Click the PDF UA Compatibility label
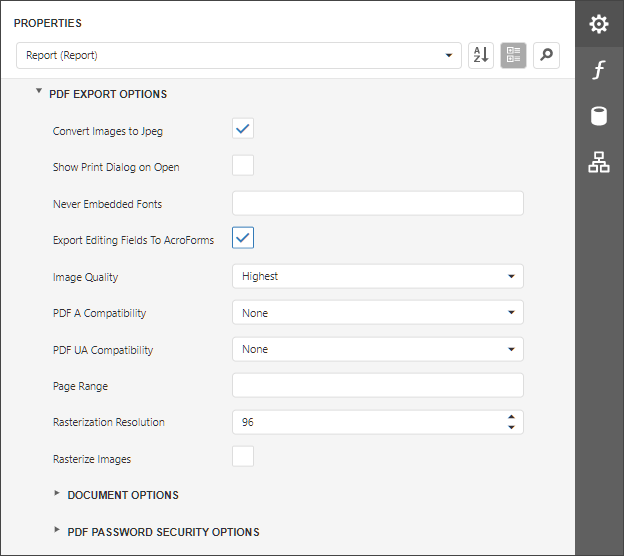Image resolution: width=624 pixels, height=556 pixels. (x=103, y=350)
